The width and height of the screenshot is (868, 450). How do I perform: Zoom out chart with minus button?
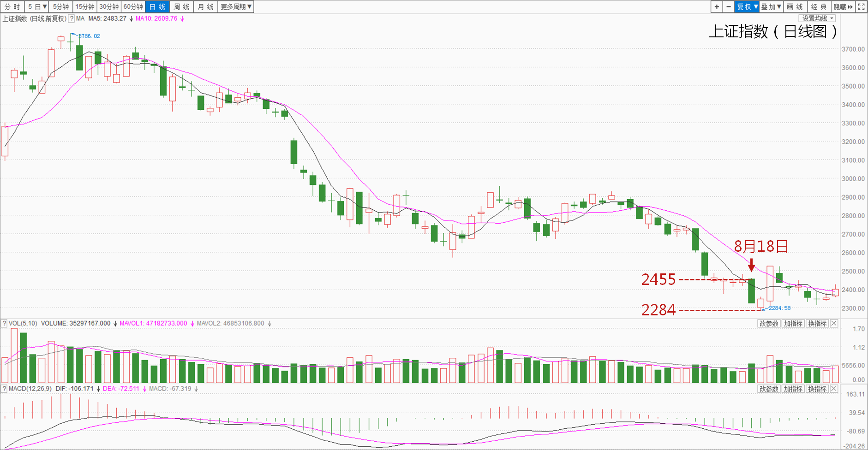729,7
